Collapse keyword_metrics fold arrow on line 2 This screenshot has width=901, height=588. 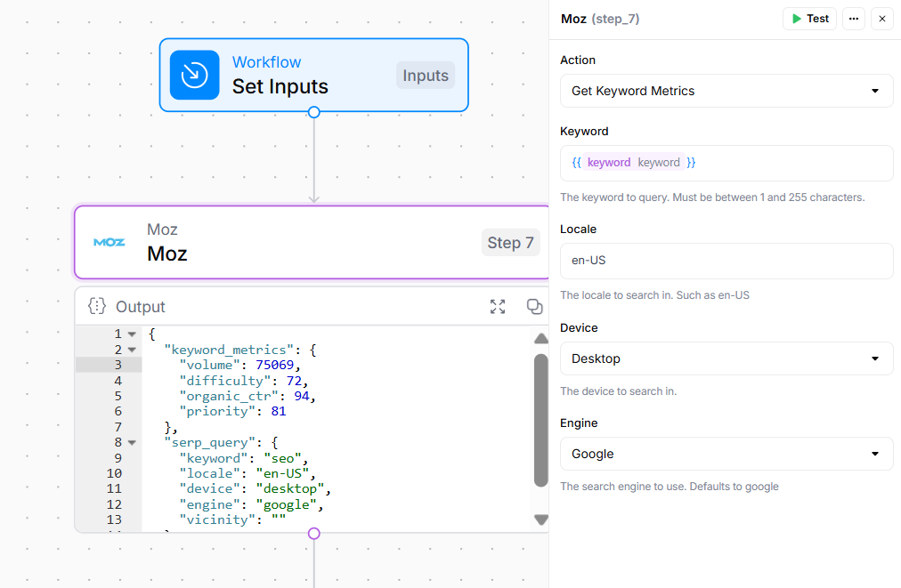click(132, 350)
